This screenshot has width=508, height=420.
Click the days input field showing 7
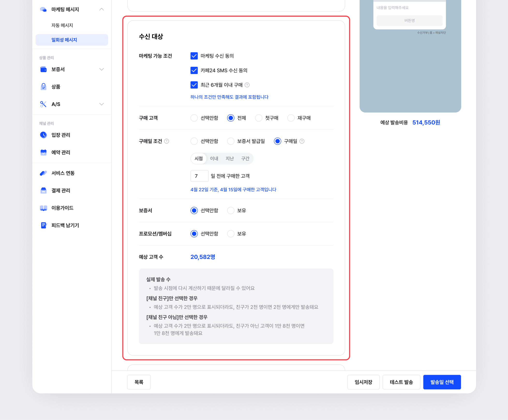[x=199, y=176]
